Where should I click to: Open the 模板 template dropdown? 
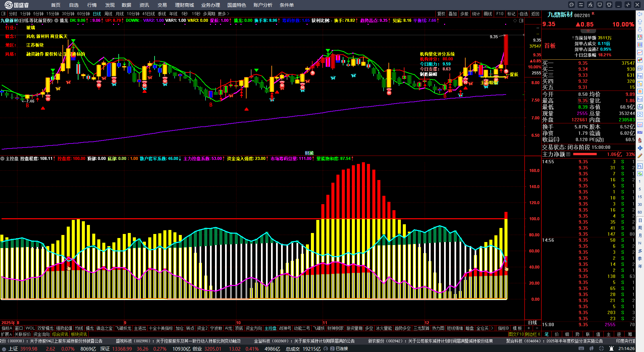point(517,328)
